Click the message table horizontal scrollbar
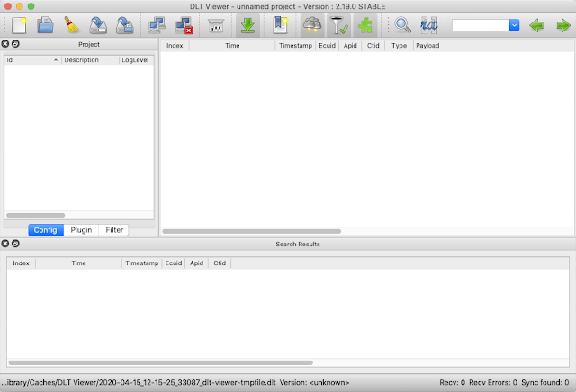This screenshot has width=576, height=392. (252, 231)
